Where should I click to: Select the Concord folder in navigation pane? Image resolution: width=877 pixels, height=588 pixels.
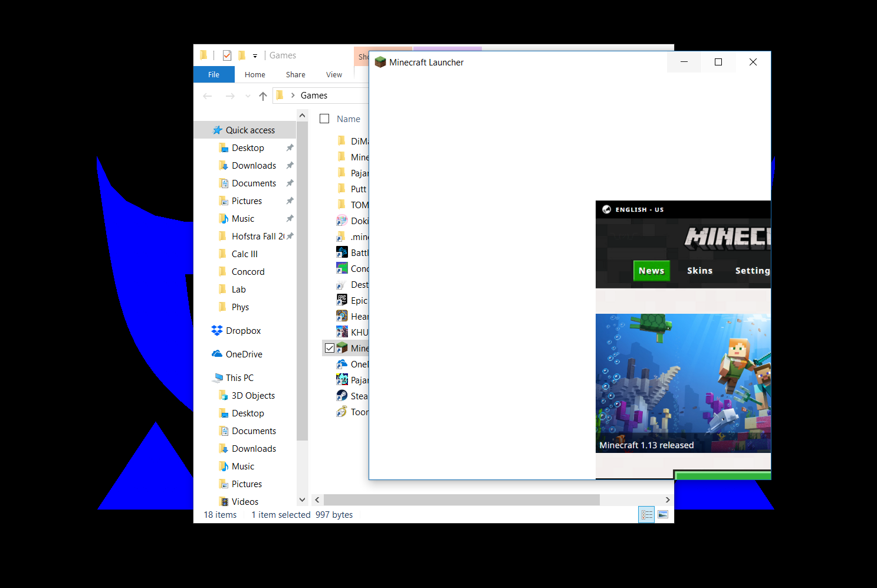click(x=248, y=272)
